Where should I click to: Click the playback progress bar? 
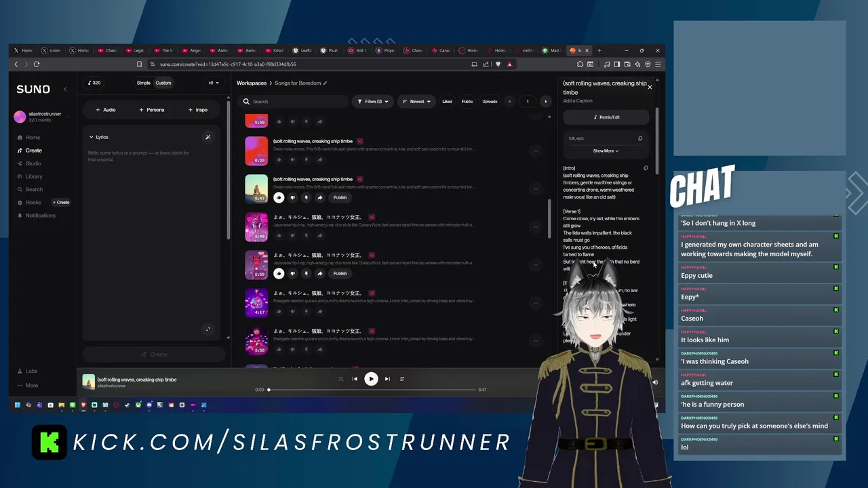coord(371,390)
